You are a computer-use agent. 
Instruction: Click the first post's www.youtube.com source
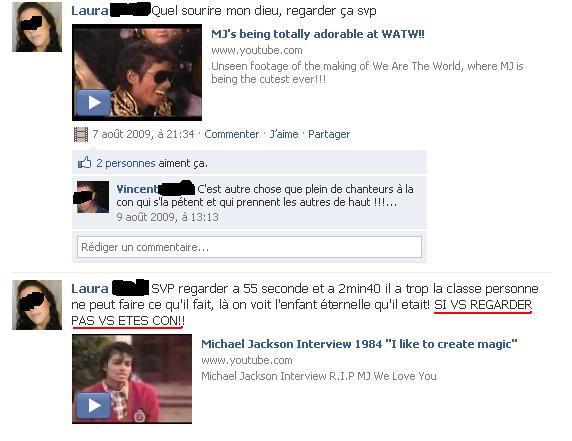pos(257,50)
